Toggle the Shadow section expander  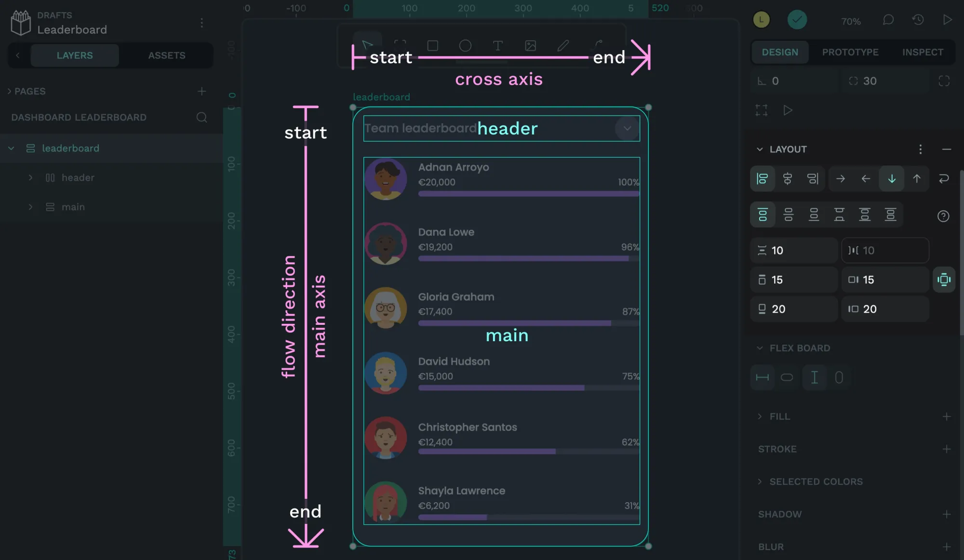(x=780, y=515)
